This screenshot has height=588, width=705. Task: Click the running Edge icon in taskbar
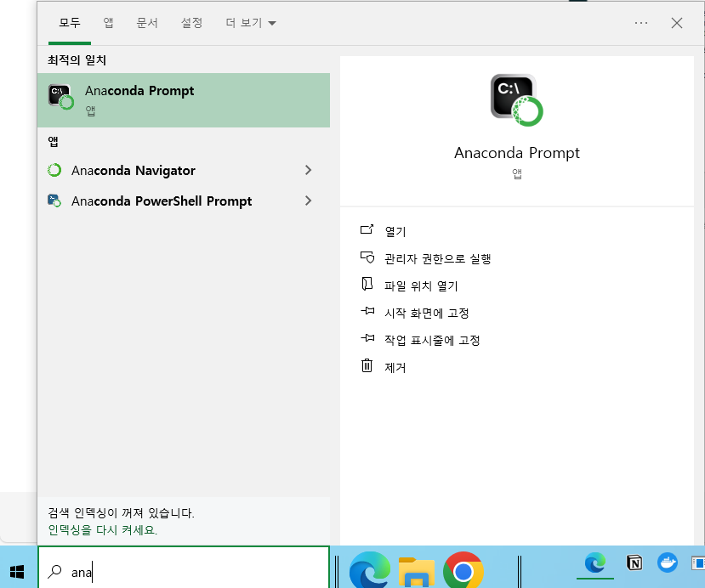pyautogui.click(x=594, y=563)
